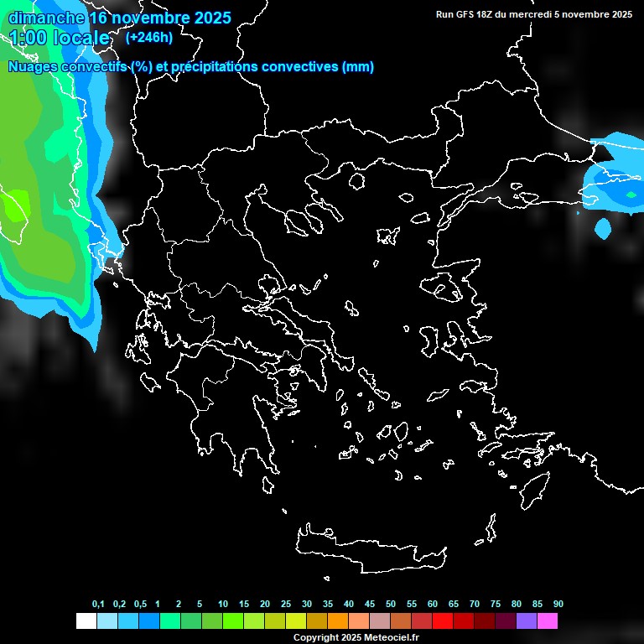Click the '90' value label in the legend
Screen dimensions: 644x644
coord(558,604)
